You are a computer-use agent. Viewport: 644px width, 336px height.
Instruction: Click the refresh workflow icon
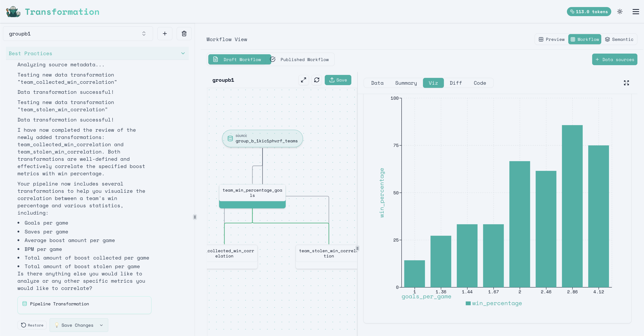click(x=317, y=80)
